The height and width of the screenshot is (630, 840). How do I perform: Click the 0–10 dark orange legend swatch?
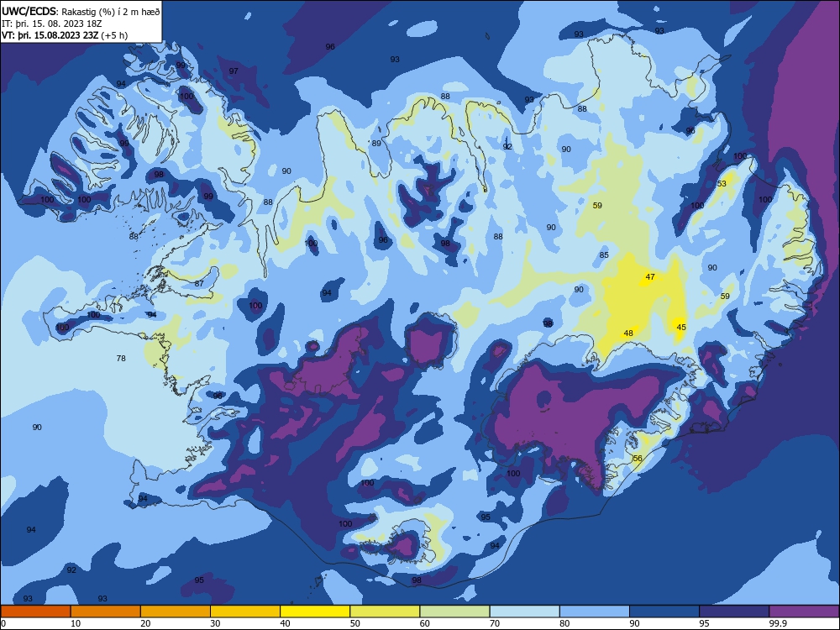[35, 612]
